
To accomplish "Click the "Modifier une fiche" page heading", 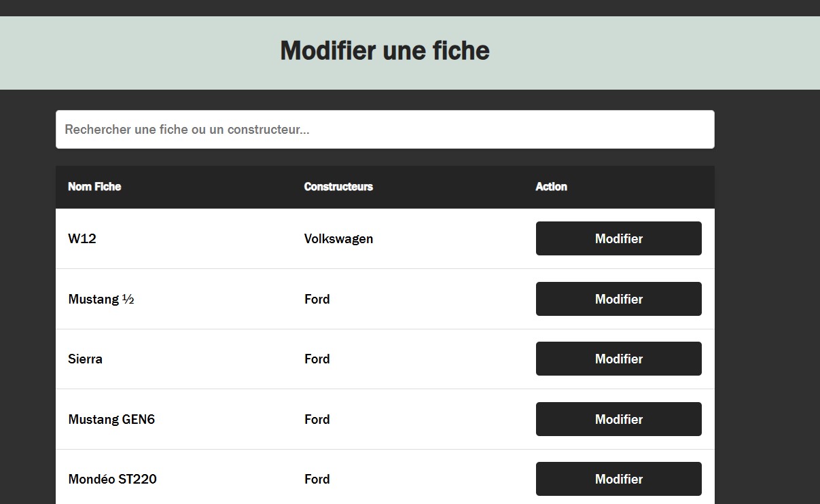I will [x=385, y=51].
